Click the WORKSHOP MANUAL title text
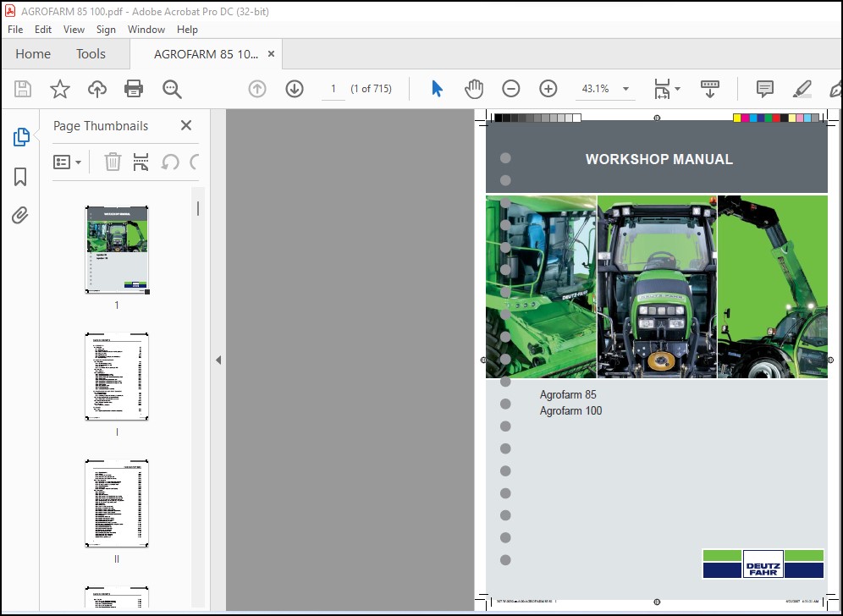843x616 pixels. click(658, 159)
